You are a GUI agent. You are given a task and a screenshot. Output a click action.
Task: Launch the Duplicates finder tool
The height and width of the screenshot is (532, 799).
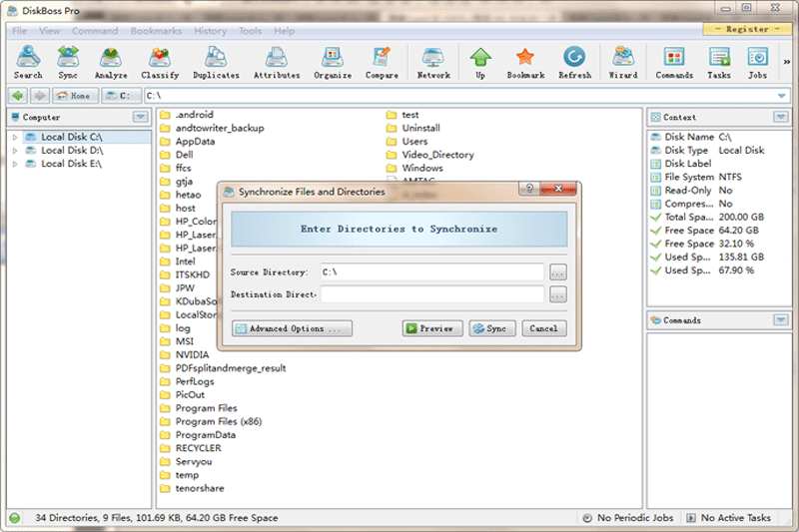(216, 62)
